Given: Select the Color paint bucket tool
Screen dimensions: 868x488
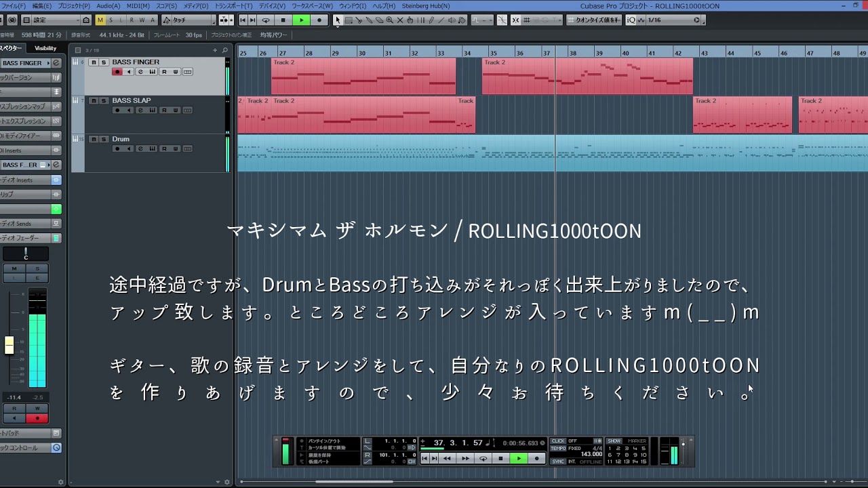Looking at the screenshot, I should point(462,20).
